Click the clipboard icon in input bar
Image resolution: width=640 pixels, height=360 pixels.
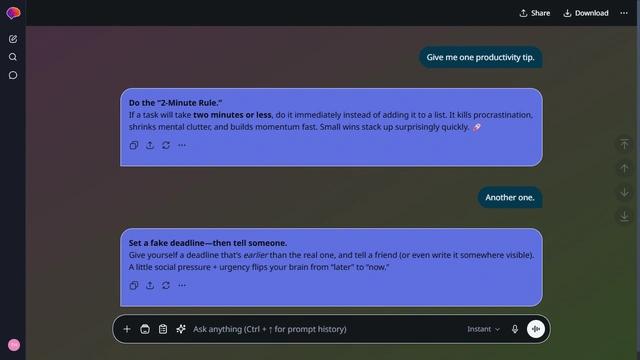point(163,329)
